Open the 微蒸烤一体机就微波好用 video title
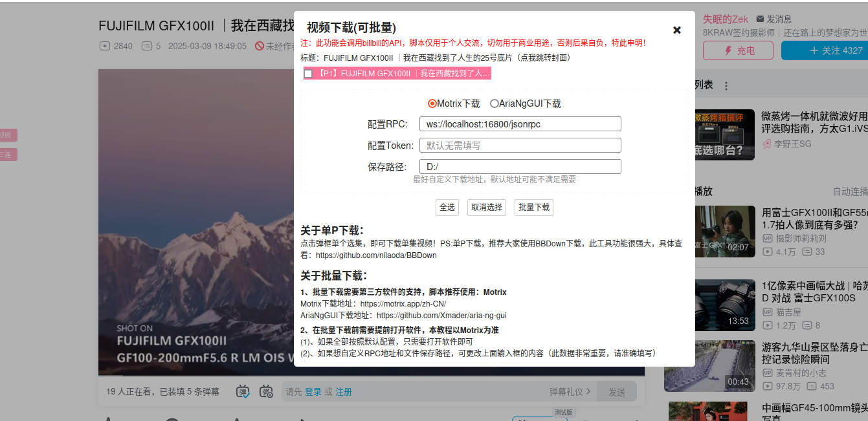Viewport: 868px width, 421px height. (814, 122)
